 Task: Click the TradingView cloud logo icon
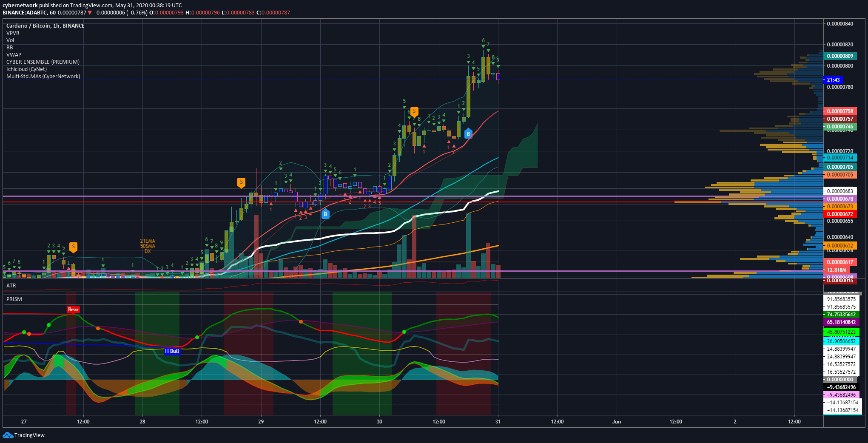click(x=8, y=435)
